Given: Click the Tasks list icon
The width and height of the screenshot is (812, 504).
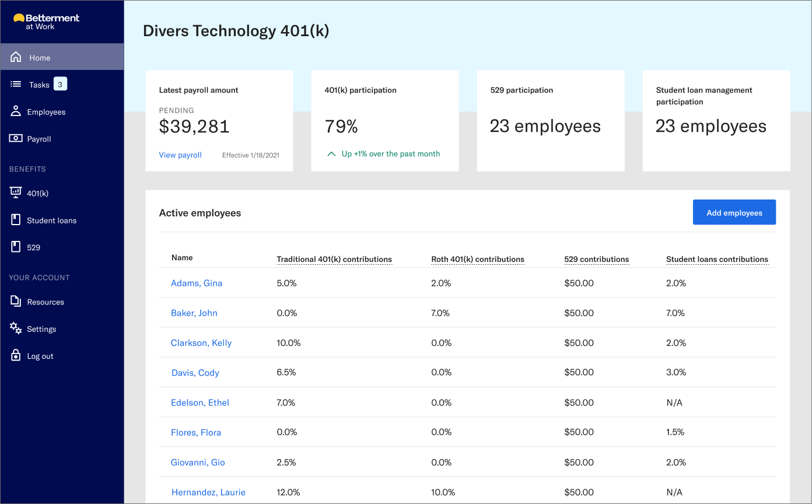Looking at the screenshot, I should point(16,85).
